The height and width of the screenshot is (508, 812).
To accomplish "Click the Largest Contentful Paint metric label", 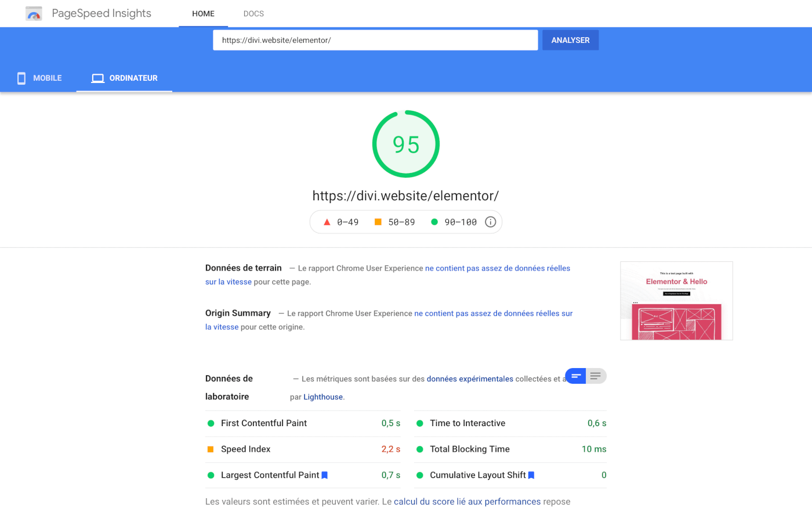I will click(270, 475).
